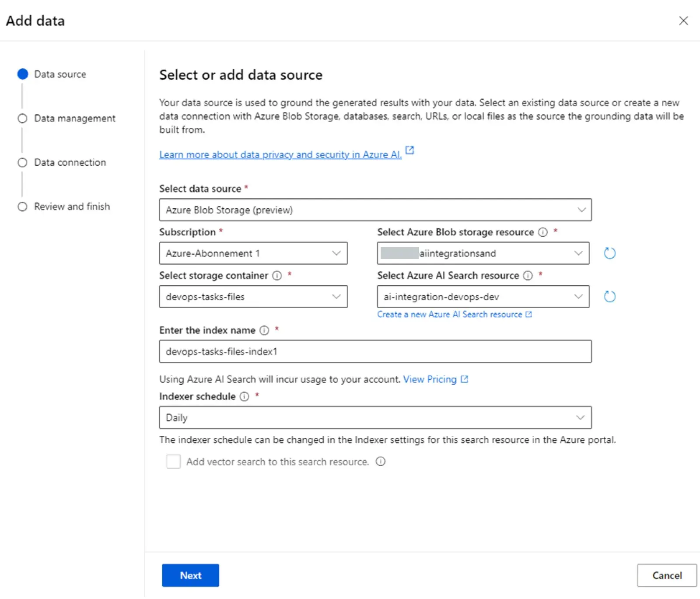
Task: Open the Select data source dropdown
Action: click(x=375, y=210)
